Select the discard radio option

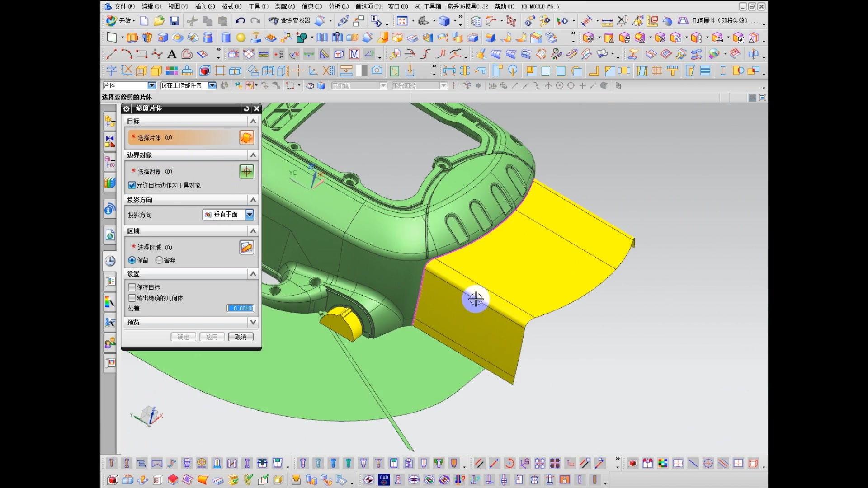(x=159, y=260)
